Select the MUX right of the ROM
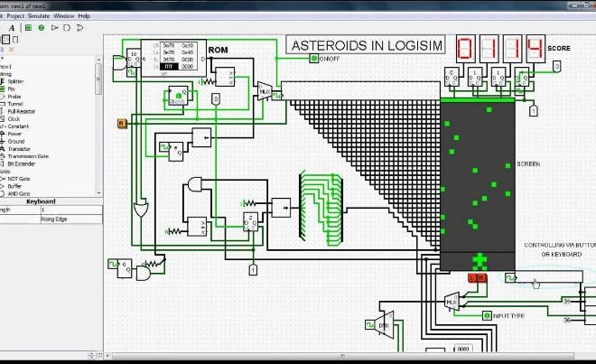This screenshot has width=596, height=364. tap(265, 91)
